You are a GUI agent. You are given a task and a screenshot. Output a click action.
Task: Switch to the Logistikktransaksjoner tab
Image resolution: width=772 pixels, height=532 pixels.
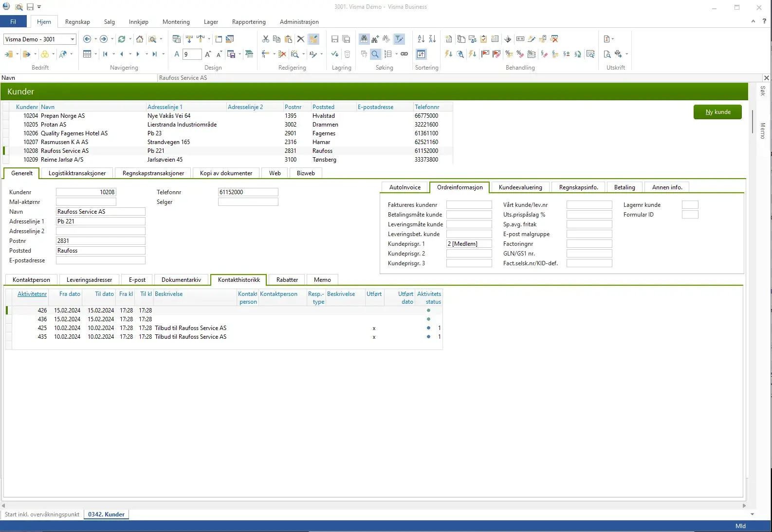coord(77,173)
